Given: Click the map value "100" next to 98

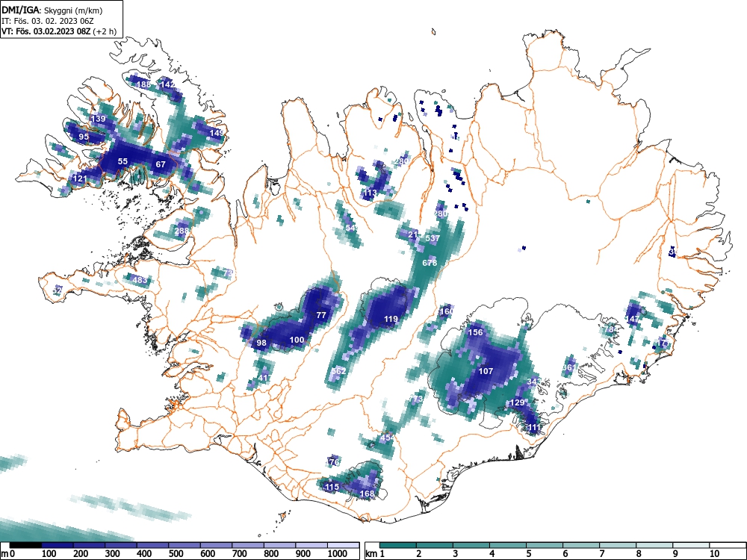Looking at the screenshot, I should [297, 340].
